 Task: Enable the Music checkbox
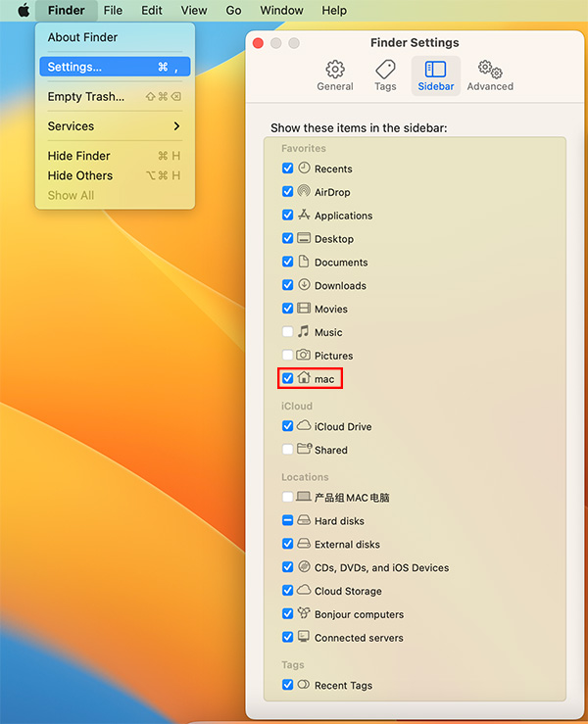(x=287, y=332)
